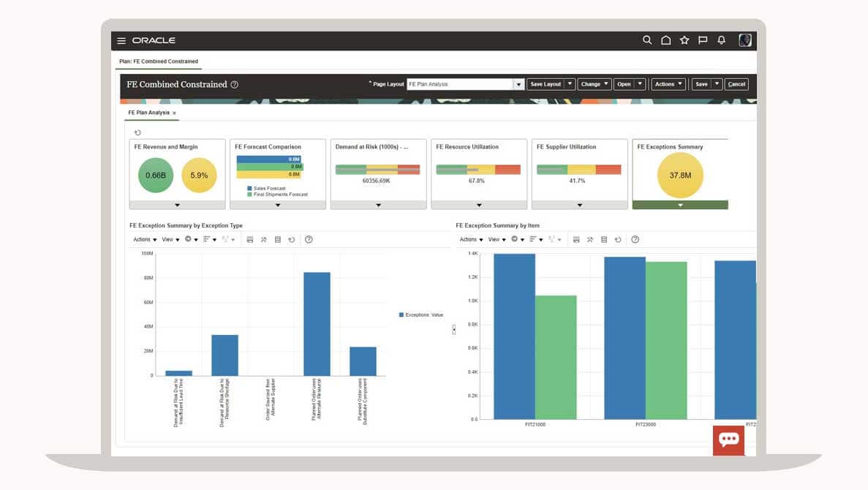
Task: Select the Plan: FE Combined Constrained tab
Action: coord(159,61)
